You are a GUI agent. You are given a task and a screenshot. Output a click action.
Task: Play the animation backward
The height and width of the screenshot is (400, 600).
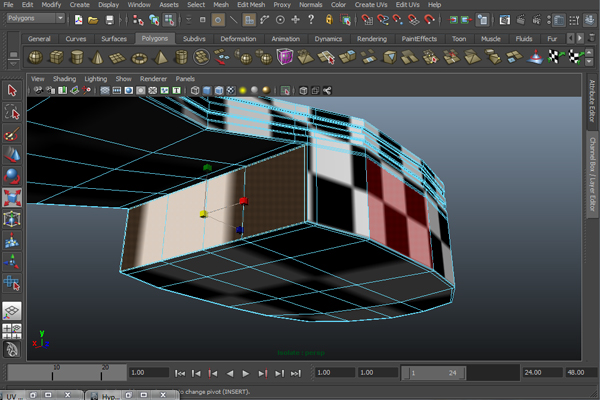[230, 373]
